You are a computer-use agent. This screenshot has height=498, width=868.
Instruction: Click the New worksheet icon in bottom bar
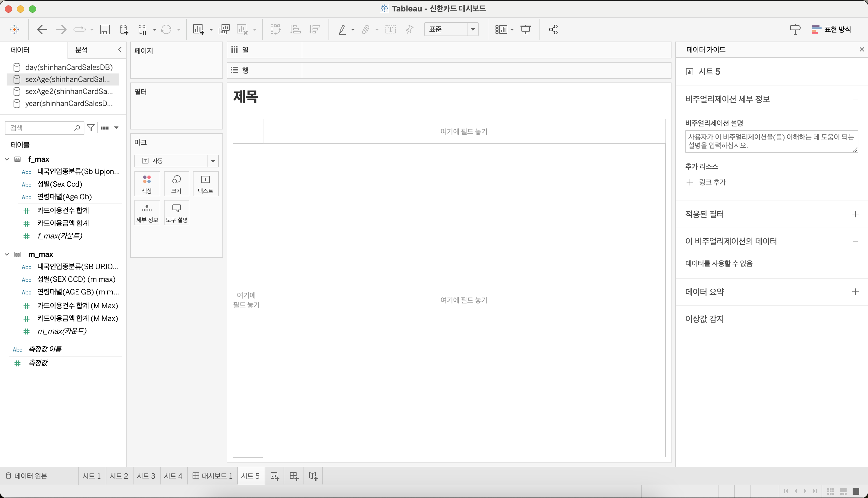point(275,476)
